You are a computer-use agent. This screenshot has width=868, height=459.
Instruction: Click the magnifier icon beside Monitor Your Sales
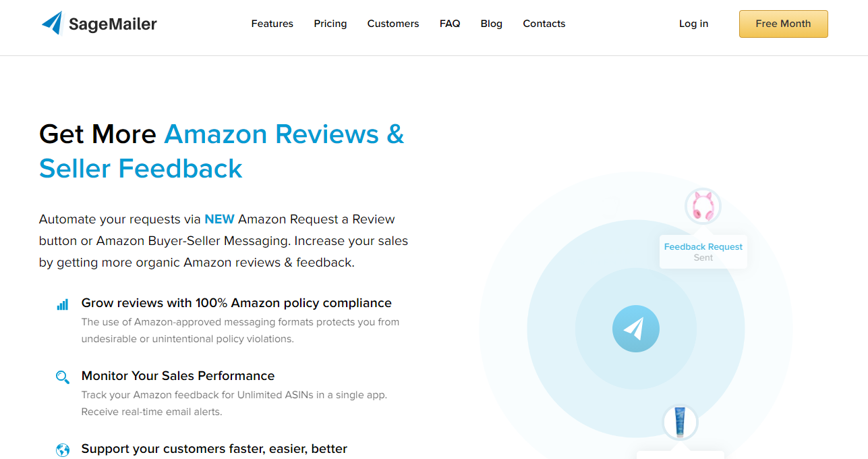tap(63, 377)
